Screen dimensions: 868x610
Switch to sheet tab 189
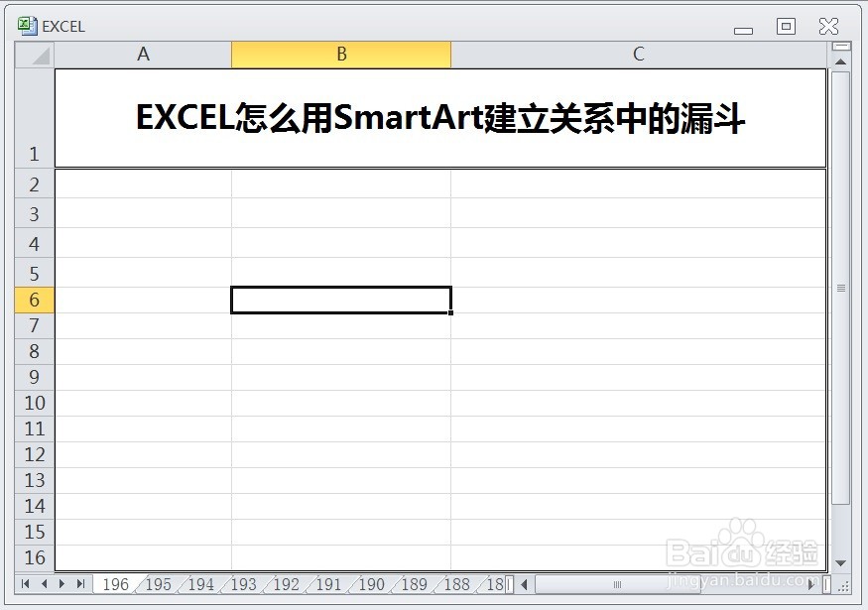click(x=414, y=584)
